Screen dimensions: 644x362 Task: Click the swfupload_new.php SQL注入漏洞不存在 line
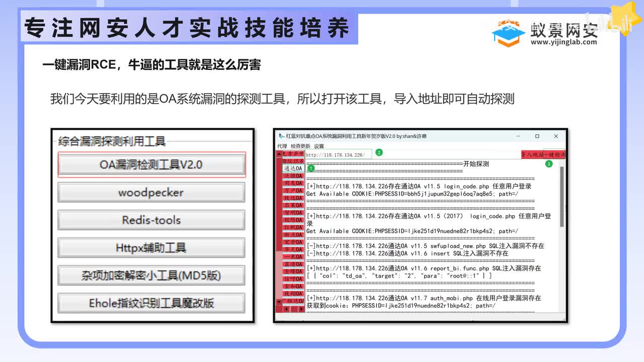(426, 246)
